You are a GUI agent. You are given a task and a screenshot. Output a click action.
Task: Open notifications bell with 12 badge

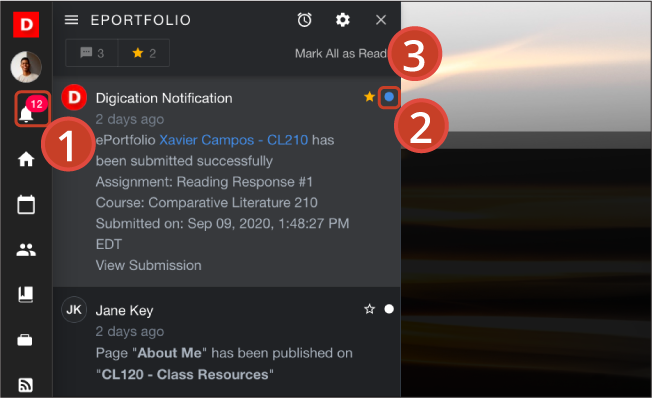tap(32, 109)
